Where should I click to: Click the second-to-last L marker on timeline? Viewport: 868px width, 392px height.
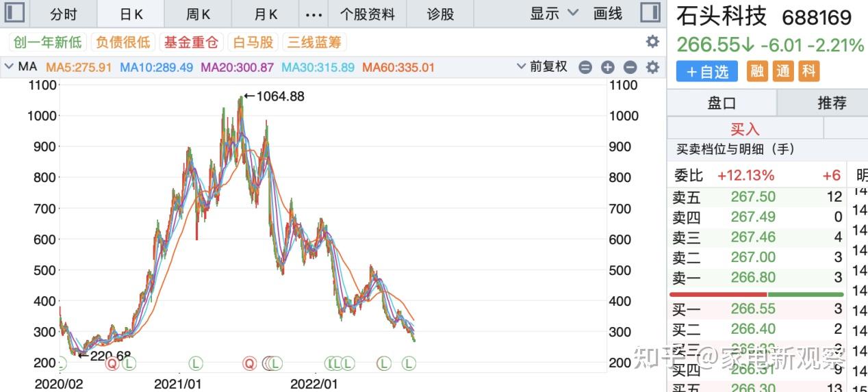tap(383, 363)
